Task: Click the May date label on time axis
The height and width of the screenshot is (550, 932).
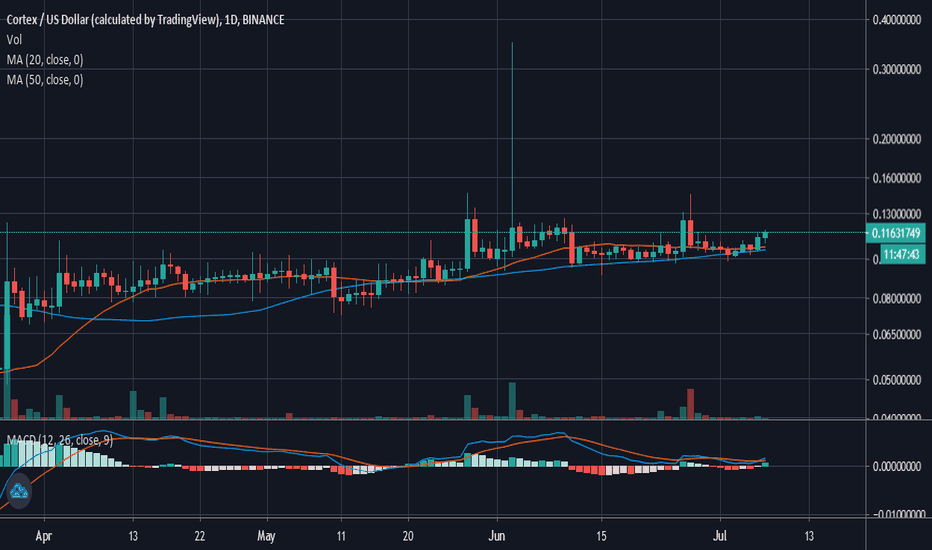Action: point(266,536)
